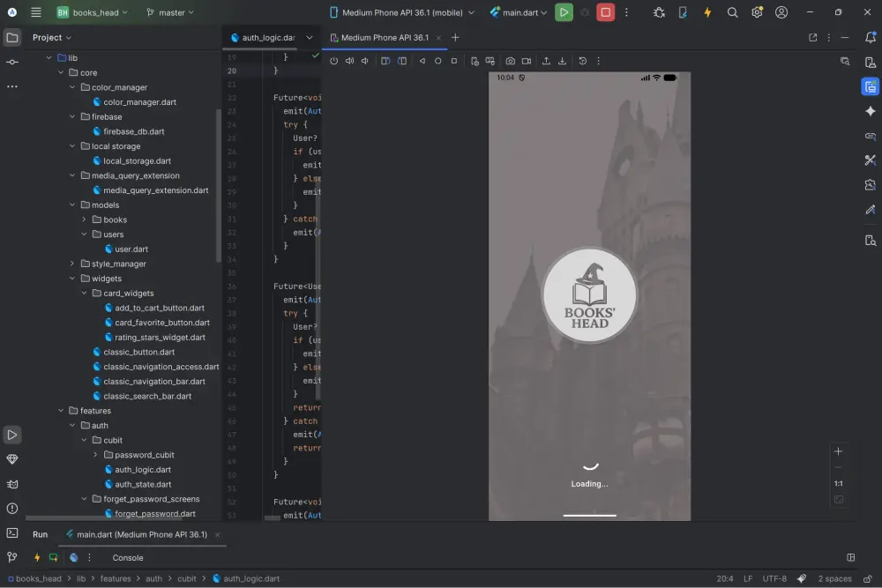Power off the emulator using the power icon
The image size is (882, 588).
[333, 61]
